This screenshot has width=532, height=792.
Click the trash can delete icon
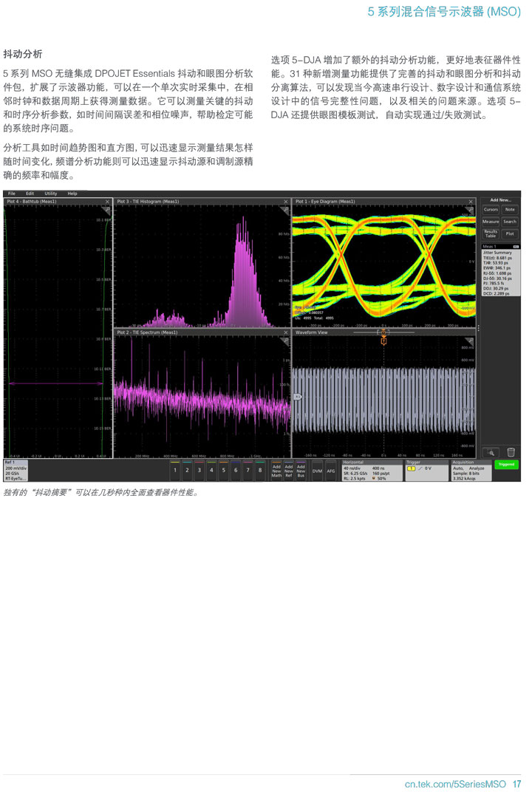[x=511, y=452]
